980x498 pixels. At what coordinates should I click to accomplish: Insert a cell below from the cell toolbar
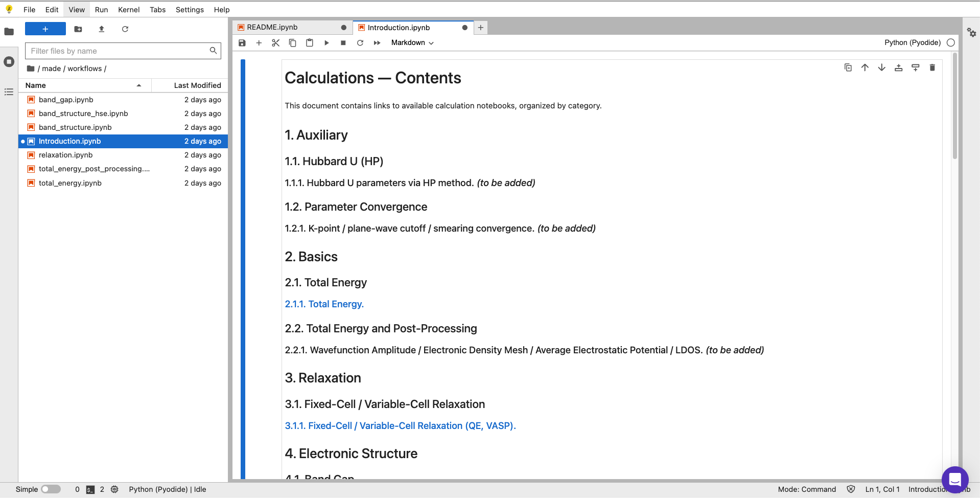[x=916, y=67]
